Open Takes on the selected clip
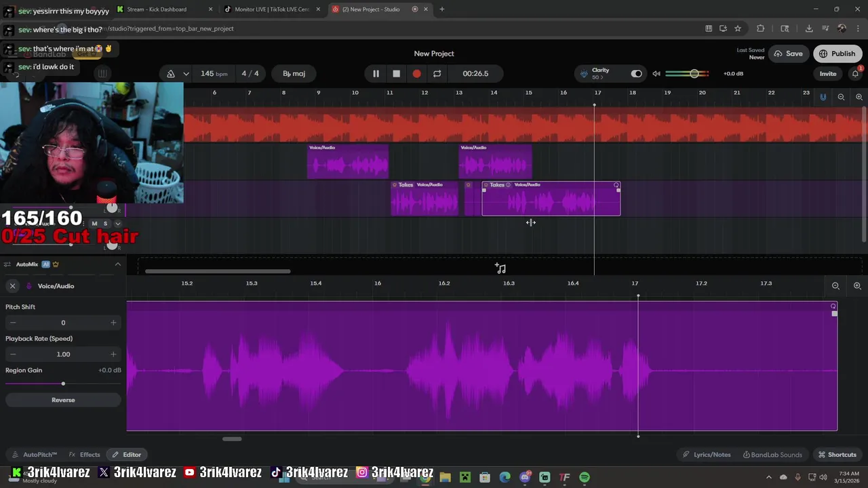This screenshot has width=868, height=488. pyautogui.click(x=496, y=184)
